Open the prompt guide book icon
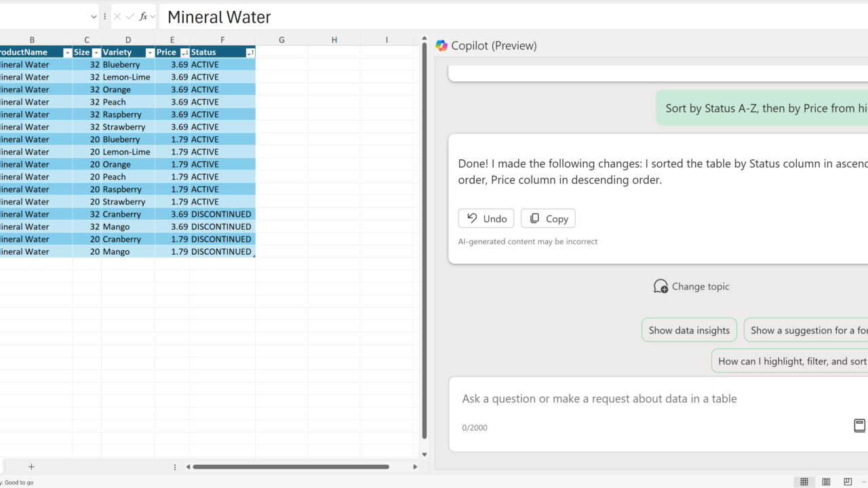Viewport: 868px width, 488px height. [859, 426]
